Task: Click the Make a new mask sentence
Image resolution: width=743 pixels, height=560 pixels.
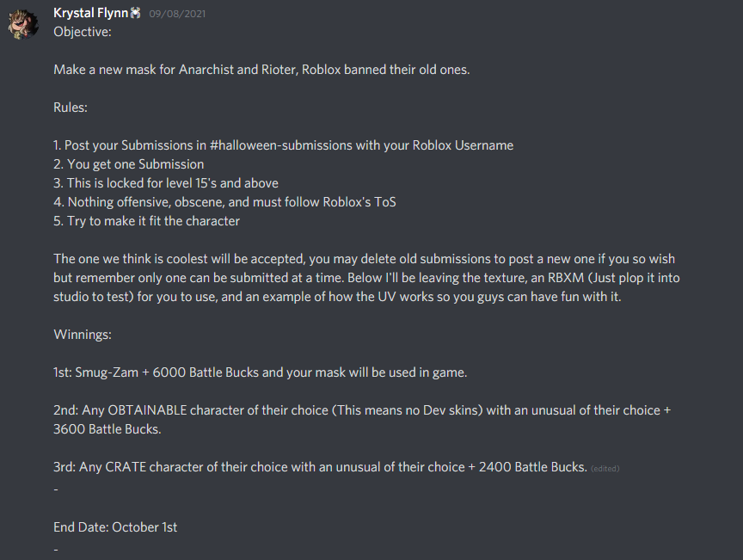Action: (x=261, y=70)
